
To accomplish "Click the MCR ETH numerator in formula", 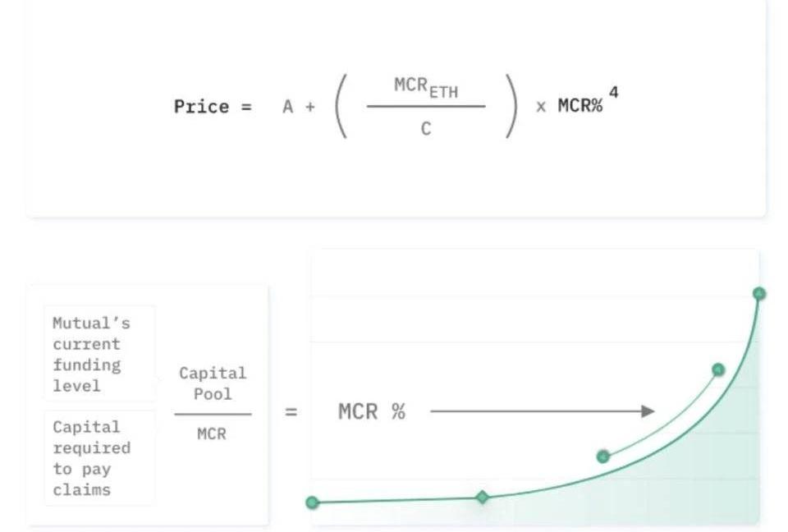I will coord(426,88).
